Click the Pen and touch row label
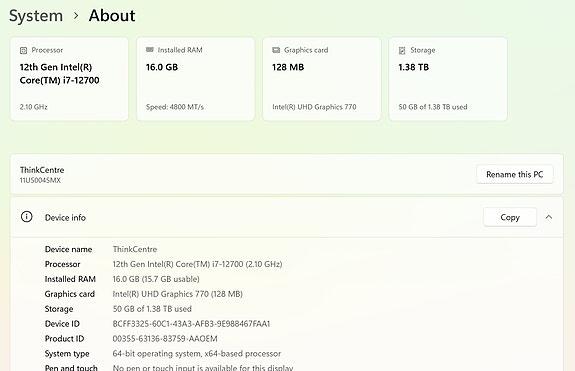This screenshot has height=371, width=575. point(71,367)
